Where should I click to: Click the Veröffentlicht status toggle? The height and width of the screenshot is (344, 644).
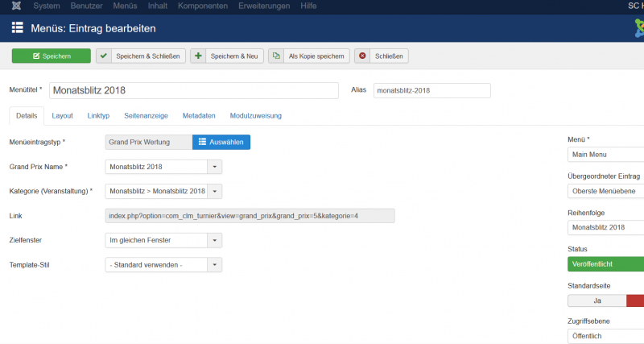coord(605,263)
